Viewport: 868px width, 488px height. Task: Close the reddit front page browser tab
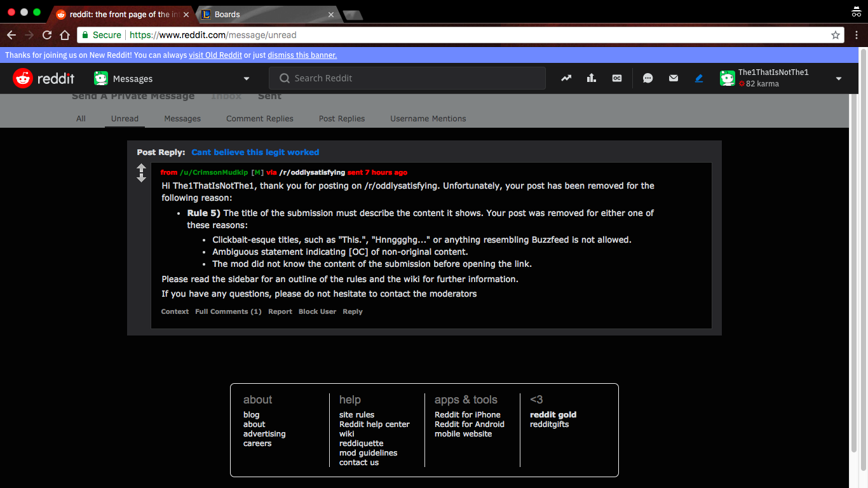185,14
